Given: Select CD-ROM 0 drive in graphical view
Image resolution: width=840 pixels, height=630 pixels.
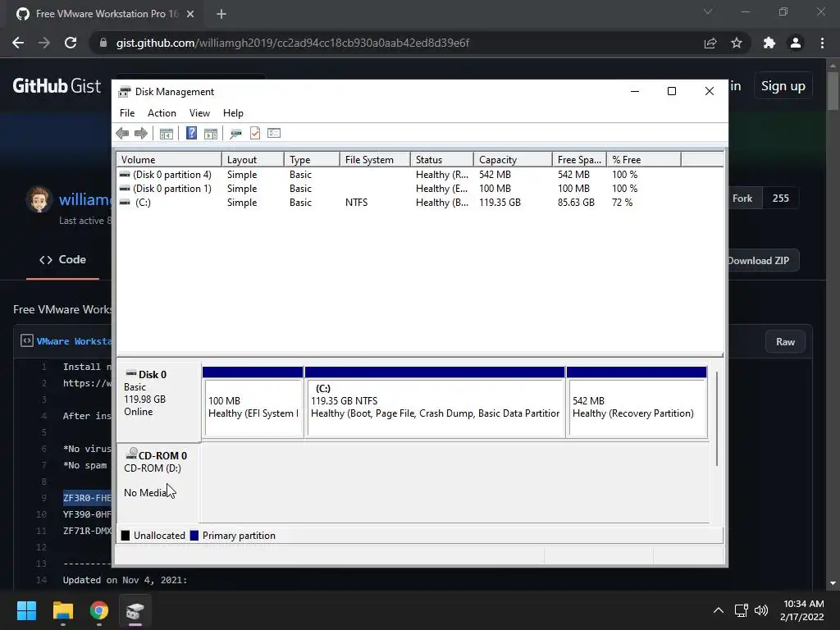Looking at the screenshot, I should click(158, 482).
